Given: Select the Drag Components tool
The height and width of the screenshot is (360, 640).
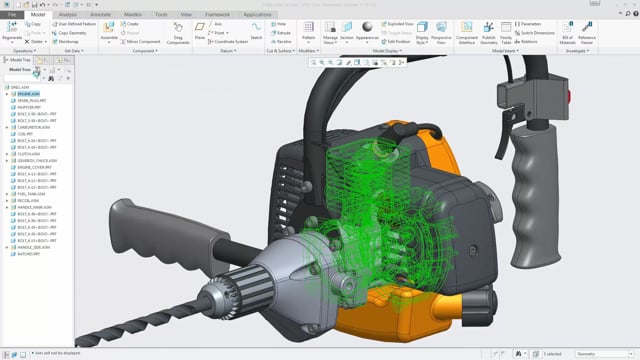Looking at the screenshot, I should point(178,33).
